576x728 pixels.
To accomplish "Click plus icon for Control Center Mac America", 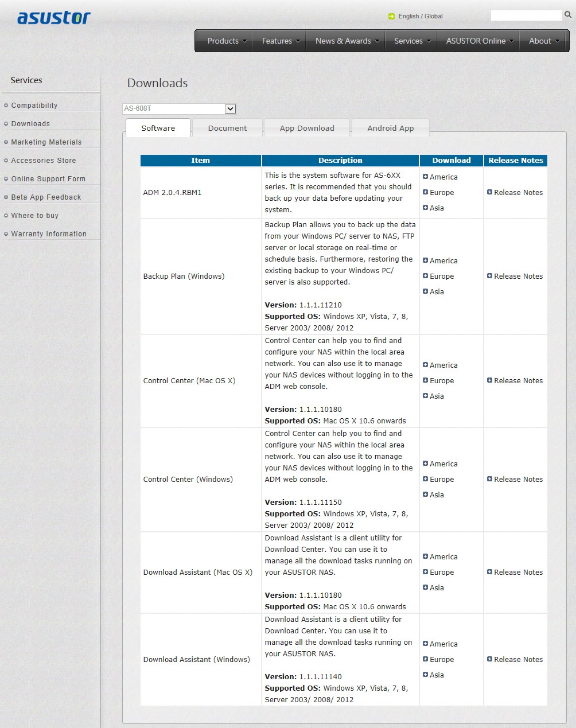I will tap(425, 365).
